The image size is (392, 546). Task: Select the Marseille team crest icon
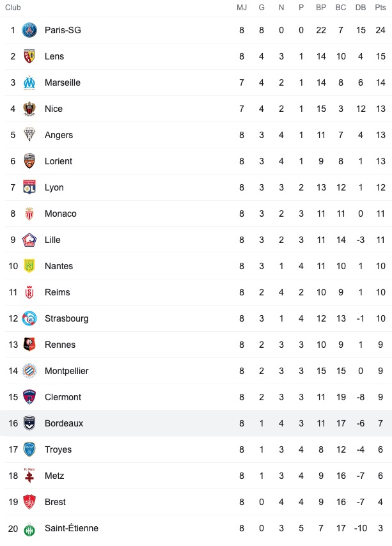click(29, 82)
